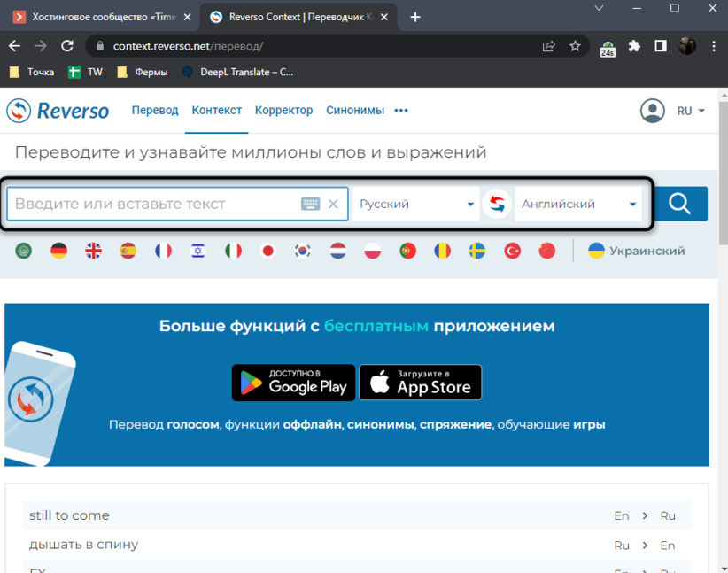This screenshot has width=728, height=573.
Task: Open the Синонимы section
Action: pos(355,111)
